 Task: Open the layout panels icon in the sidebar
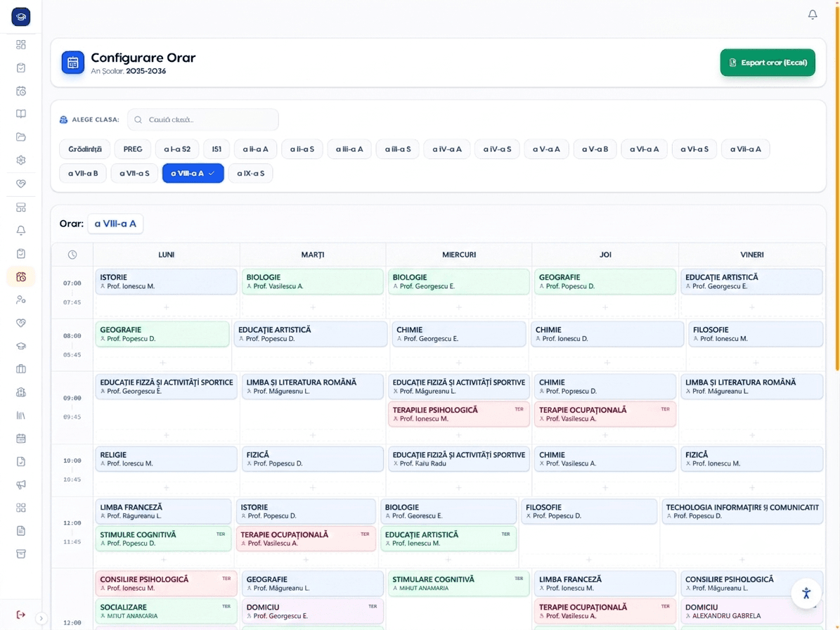pyautogui.click(x=21, y=207)
